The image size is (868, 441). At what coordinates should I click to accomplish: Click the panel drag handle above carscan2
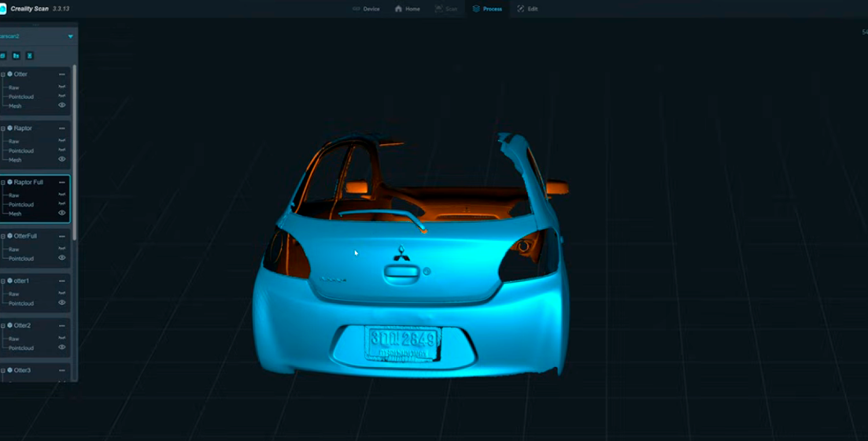click(x=36, y=25)
